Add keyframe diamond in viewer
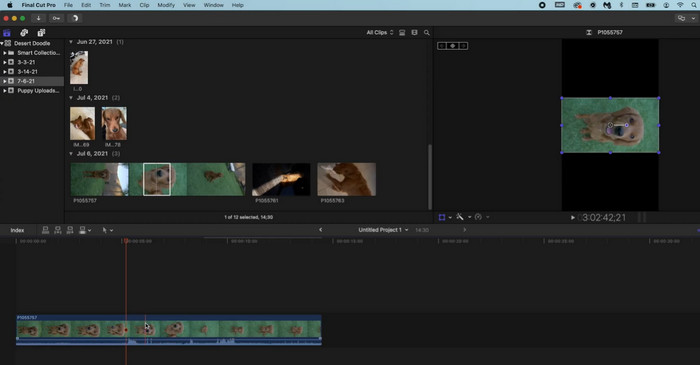The width and height of the screenshot is (700, 365). pyautogui.click(x=453, y=46)
